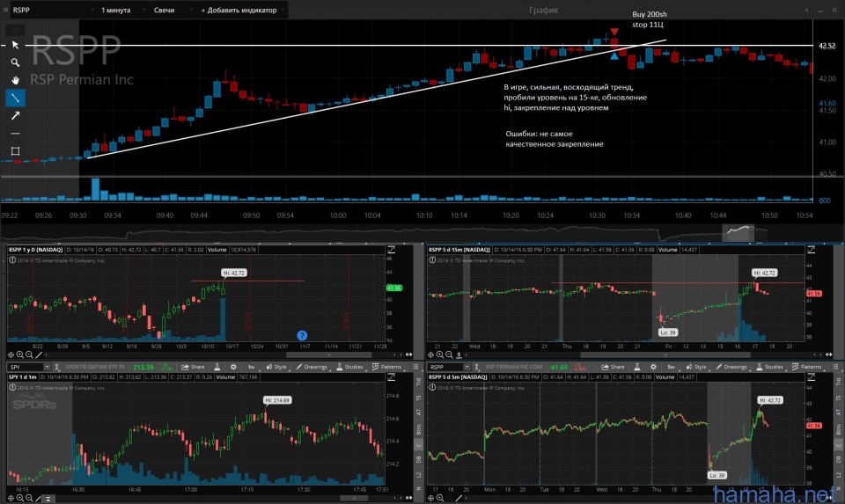Image resolution: width=845 pixels, height=504 pixels.
Task: Open Drawings menu in RSPP 5m chart toolbar
Action: click(731, 367)
